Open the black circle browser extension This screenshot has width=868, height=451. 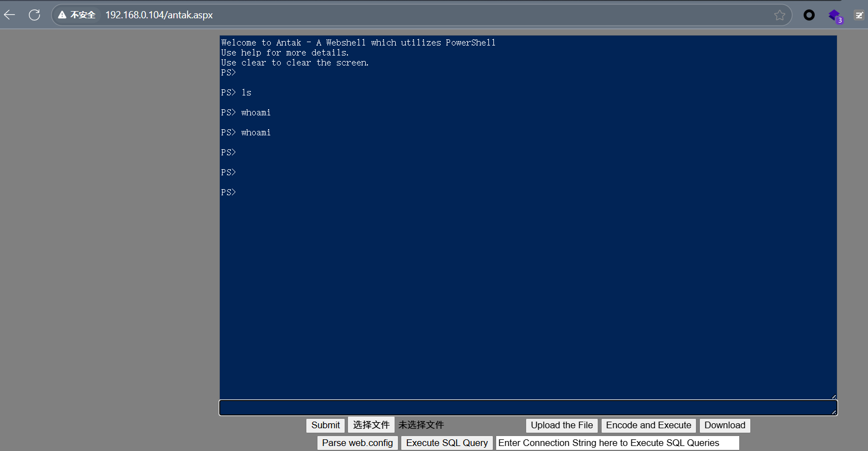pyautogui.click(x=809, y=15)
